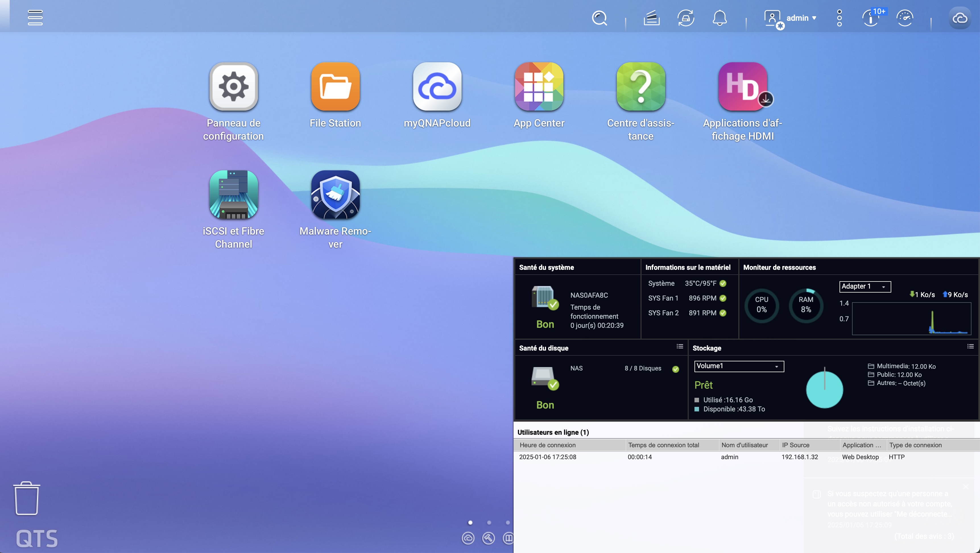980x553 pixels.
Task: Open the Trash bin on desktop
Action: point(27,498)
